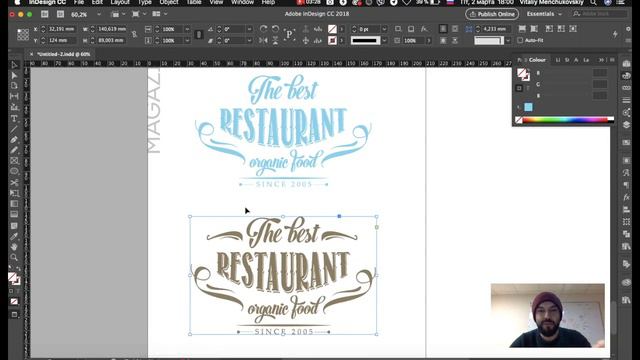Click the fill frame proportionally button
The image size is (640, 360).
tap(522, 29)
